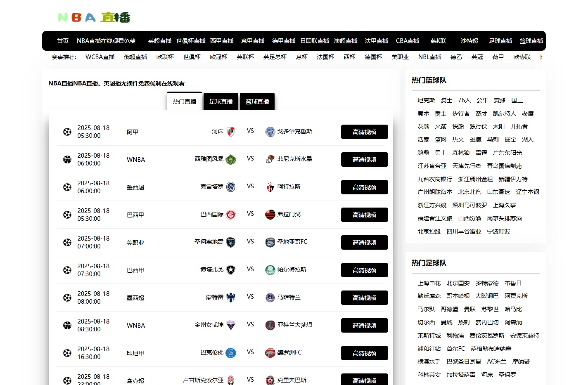Click the 戈多伊克鲁斯 team crest
The height and width of the screenshot is (385, 588).
coord(270,132)
